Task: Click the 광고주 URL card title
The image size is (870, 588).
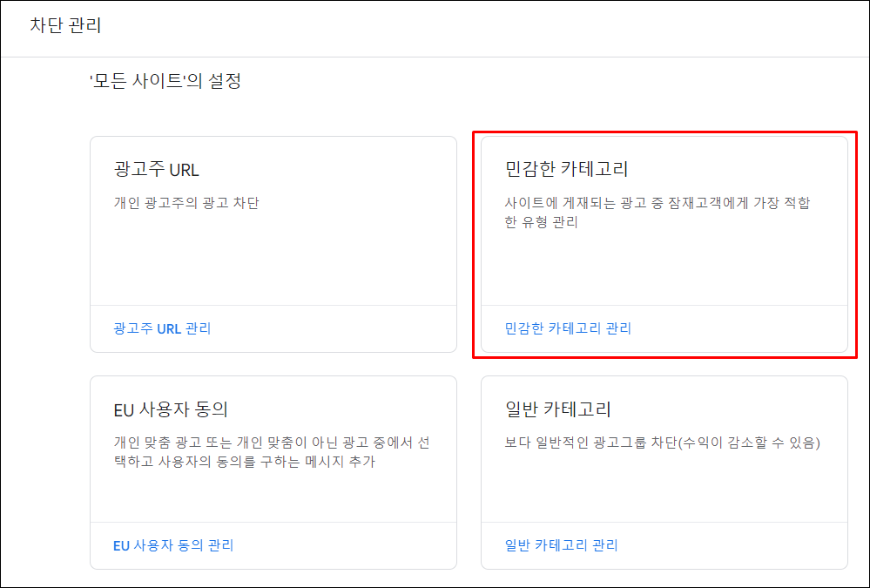Action: tap(156, 170)
